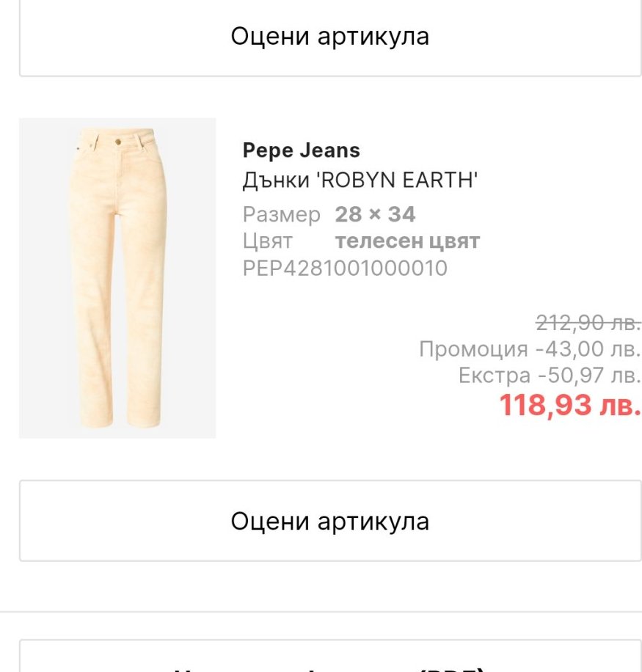Tap the crossed-out price 212,90 лв.
Screen dimensions: 642x672
[588, 322]
